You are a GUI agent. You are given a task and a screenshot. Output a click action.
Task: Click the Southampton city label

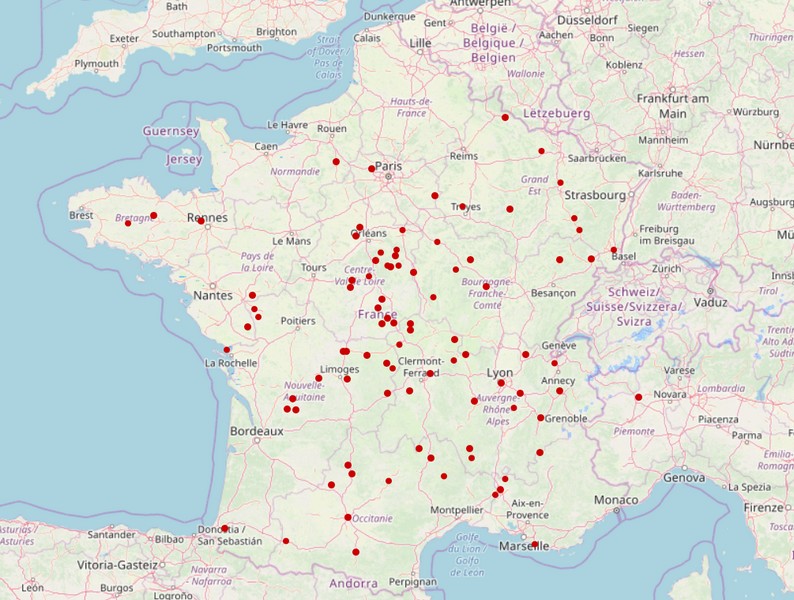point(184,34)
